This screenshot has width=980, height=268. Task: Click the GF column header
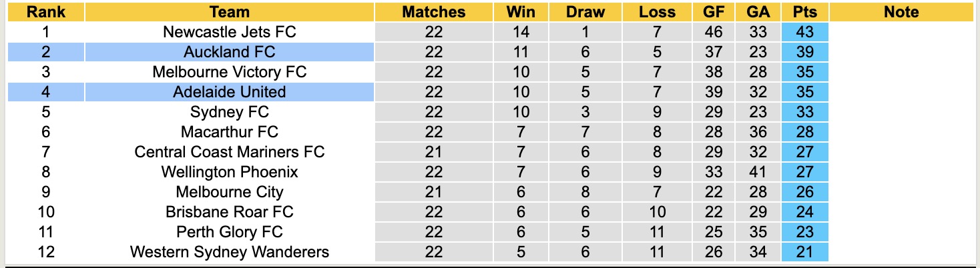tap(714, 12)
